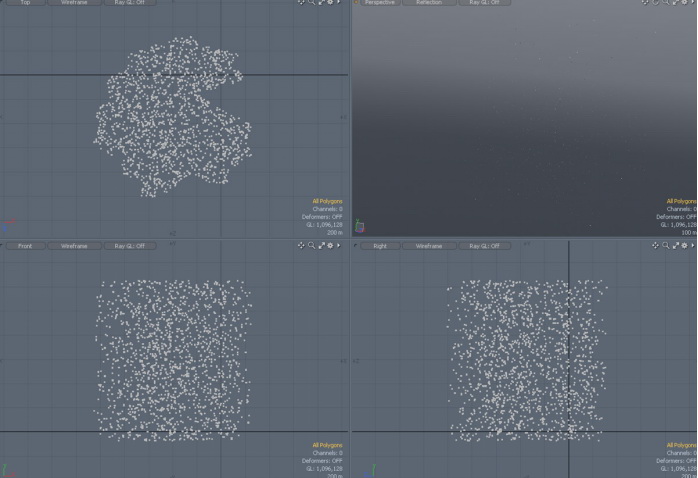
Task: Open viewport settings gear in Right view
Action: coord(685,245)
